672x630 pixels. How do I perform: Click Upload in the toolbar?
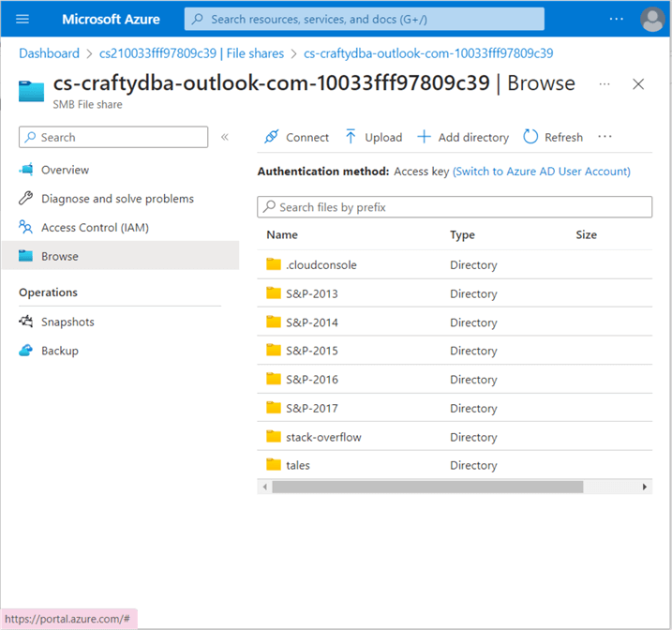tap(373, 137)
